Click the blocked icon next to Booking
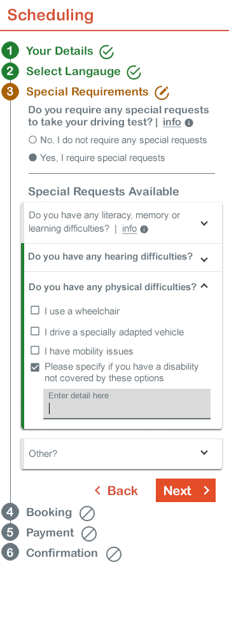Viewport: 229px width, 644px height. [87, 514]
